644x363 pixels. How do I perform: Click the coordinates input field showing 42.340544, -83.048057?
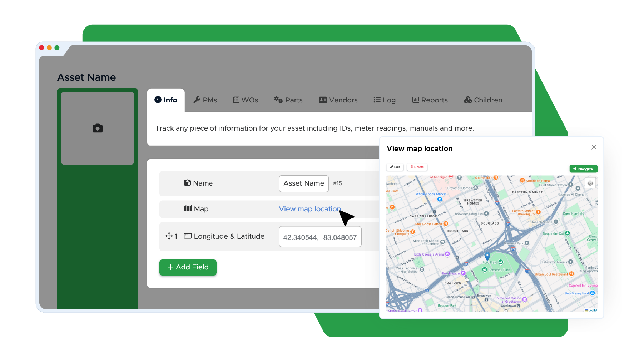(x=320, y=236)
